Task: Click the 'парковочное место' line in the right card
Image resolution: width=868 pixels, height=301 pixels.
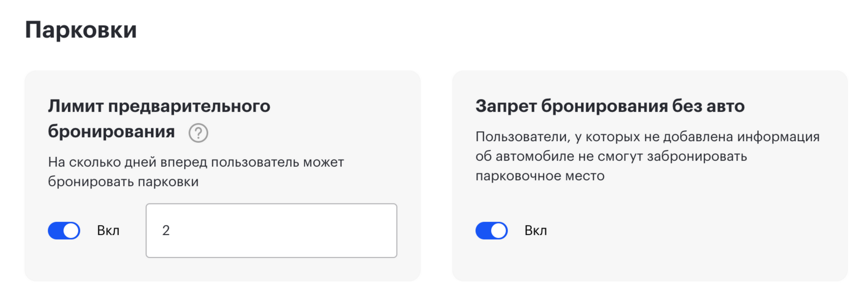Action: point(540,176)
